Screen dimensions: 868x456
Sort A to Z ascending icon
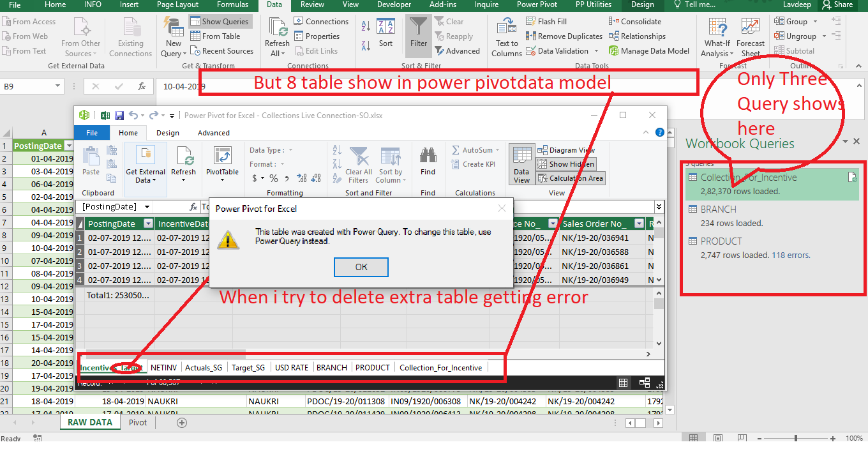pos(366,26)
